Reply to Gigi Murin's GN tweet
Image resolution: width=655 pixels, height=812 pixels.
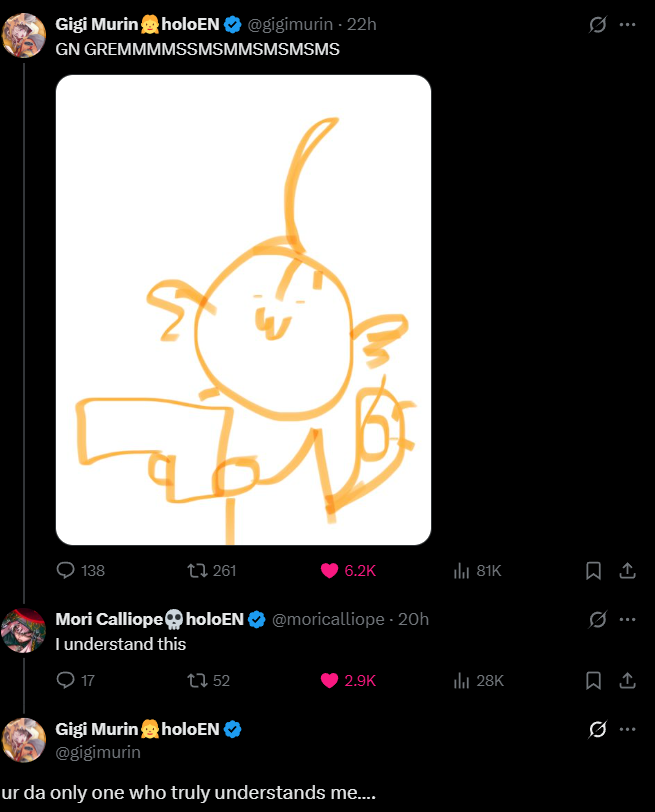(66, 570)
